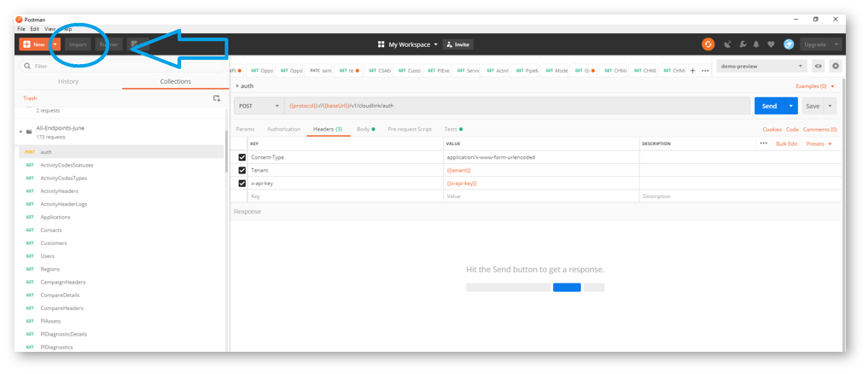Viewport: 868px width, 374px height.
Task: Open the Authorization tab
Action: (283, 129)
